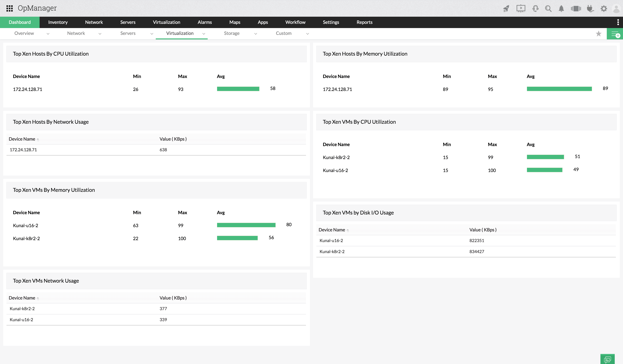Click Kunal-k8r2-2 in VMs CPU Utilization
The width and height of the screenshot is (623, 364).
pyautogui.click(x=336, y=157)
